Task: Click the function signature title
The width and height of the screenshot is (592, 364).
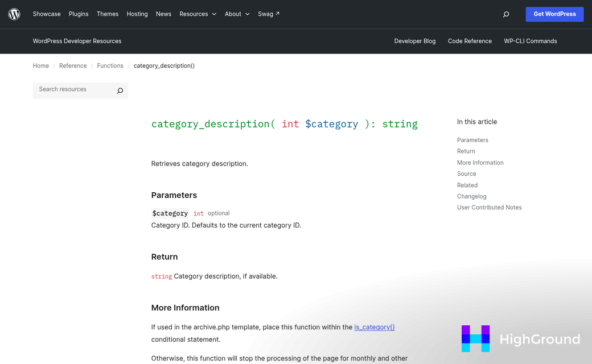Action: point(284,124)
